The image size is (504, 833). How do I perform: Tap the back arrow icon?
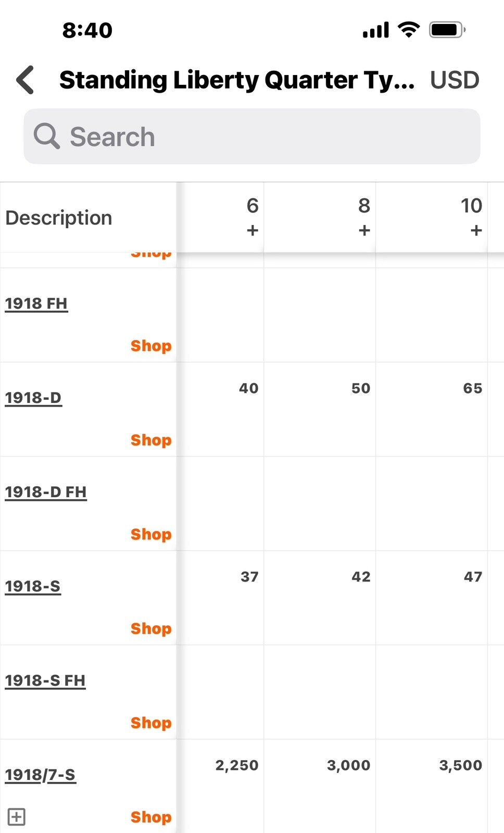pyautogui.click(x=25, y=80)
